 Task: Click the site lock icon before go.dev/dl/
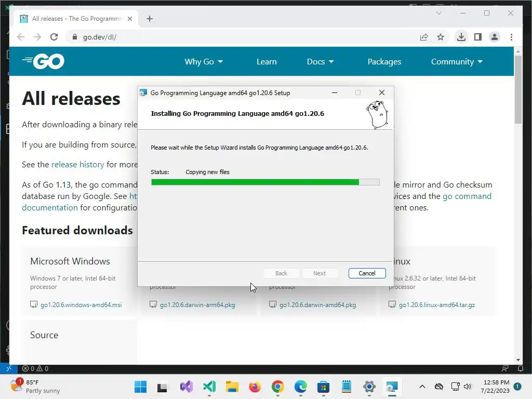click(75, 37)
